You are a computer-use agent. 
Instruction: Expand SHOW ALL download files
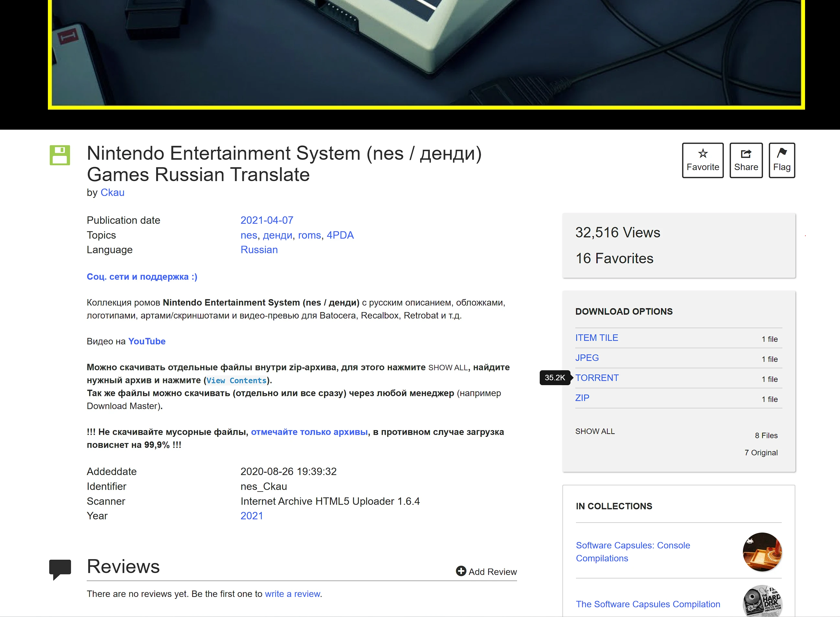click(x=595, y=431)
